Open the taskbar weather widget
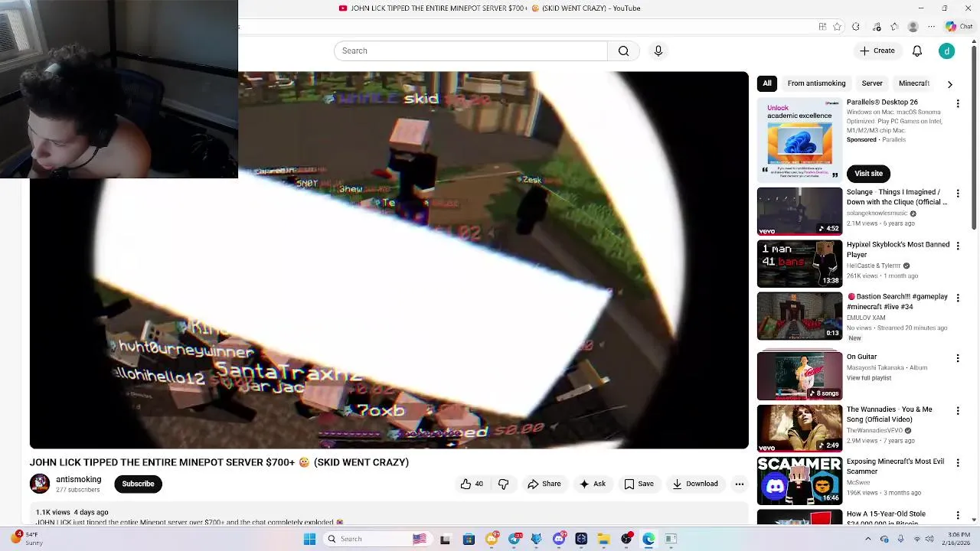Viewport: 980px width, 551px height. 28,539
